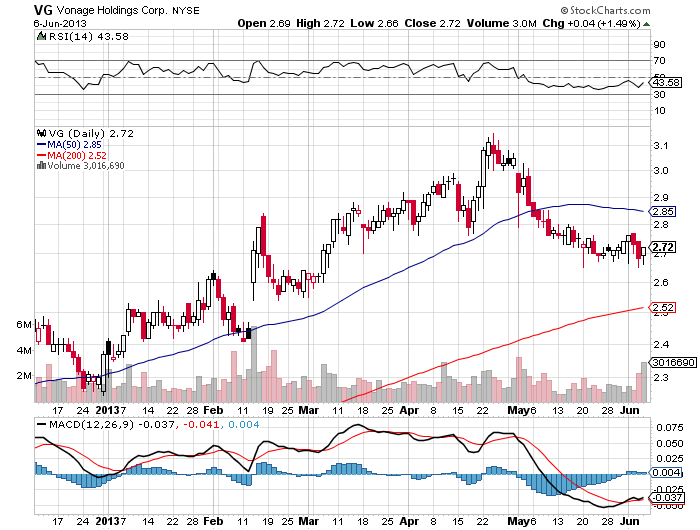This screenshot has height=530, width=700.
Task: Click the 2.9 price axis label
Action: click(x=661, y=197)
